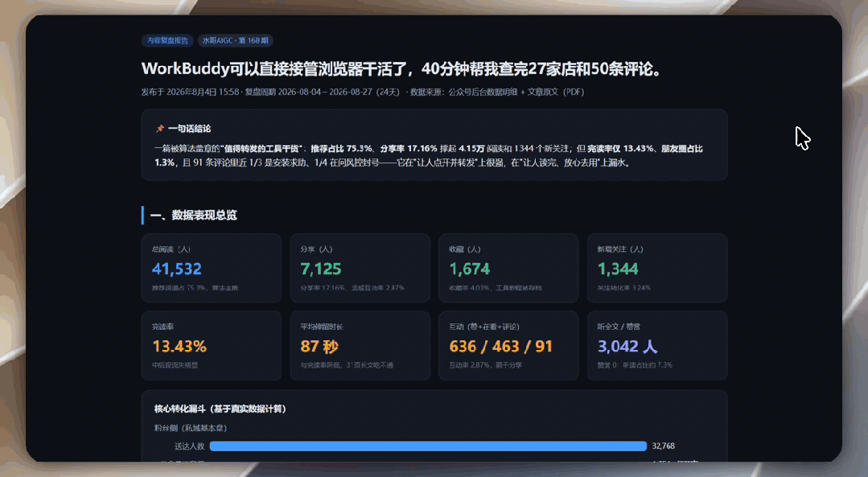Click the 分享 value 7,125
The width and height of the screenshot is (868, 477).
321,269
